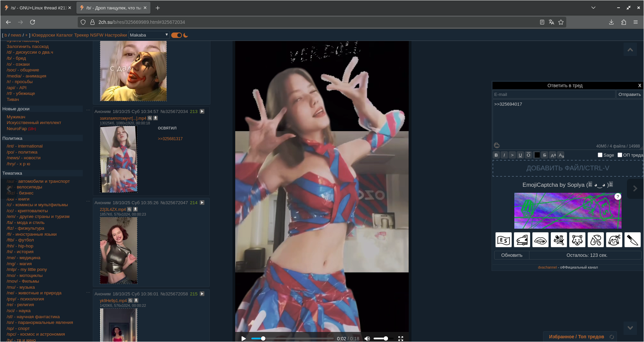
Task: Apply italic formatting in reply form
Action: [x=504, y=155]
